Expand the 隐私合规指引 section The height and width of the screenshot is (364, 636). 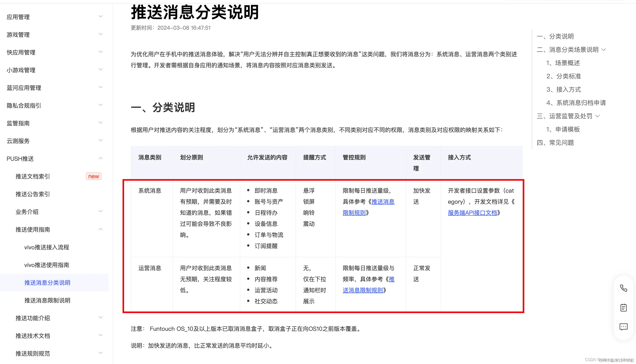coord(101,105)
